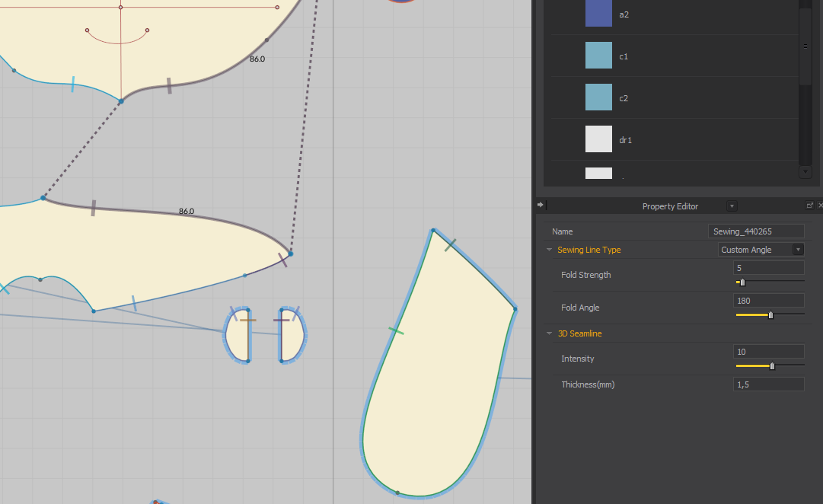
Task: Select the a2 fabric swatch
Action: (x=598, y=13)
